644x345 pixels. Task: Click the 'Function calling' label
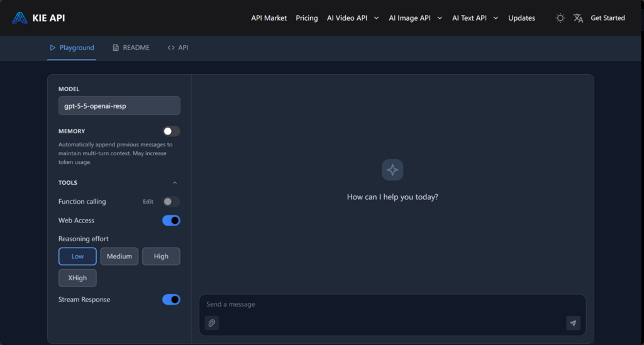coord(82,202)
